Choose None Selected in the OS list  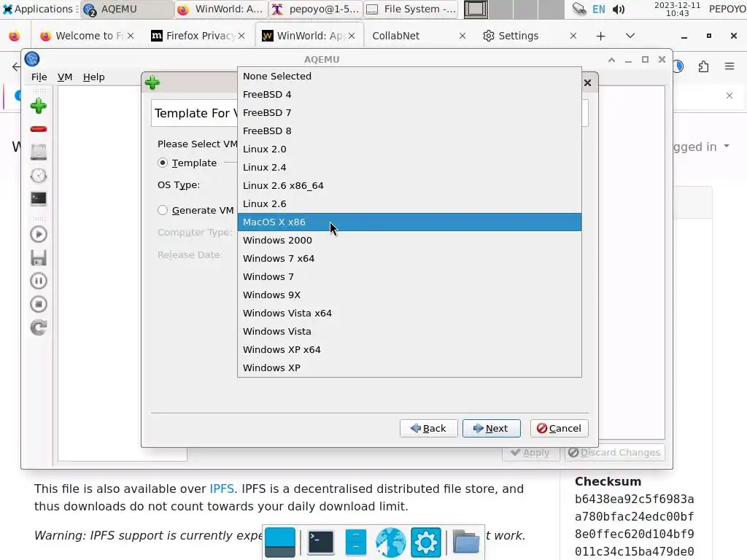410,76
